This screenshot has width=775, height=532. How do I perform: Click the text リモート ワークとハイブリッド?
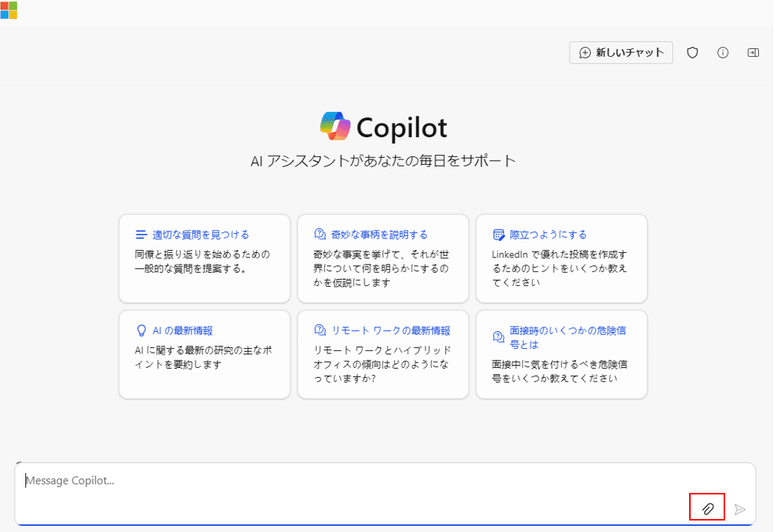[383, 350]
